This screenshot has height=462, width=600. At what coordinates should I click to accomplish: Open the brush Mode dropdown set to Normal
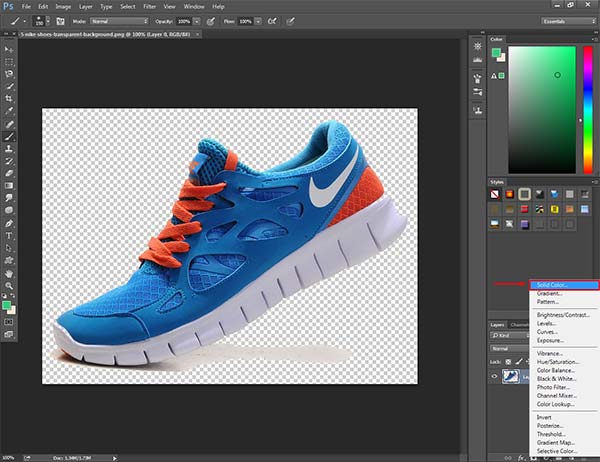pos(119,21)
